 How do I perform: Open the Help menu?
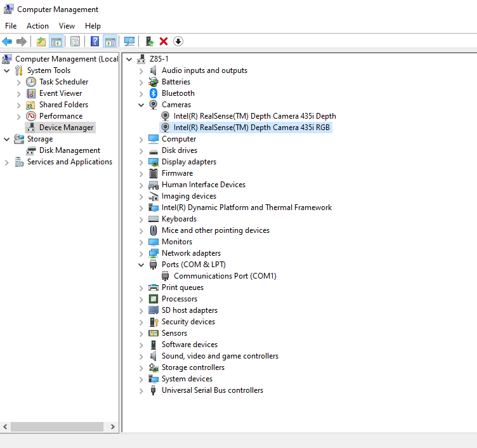[93, 26]
